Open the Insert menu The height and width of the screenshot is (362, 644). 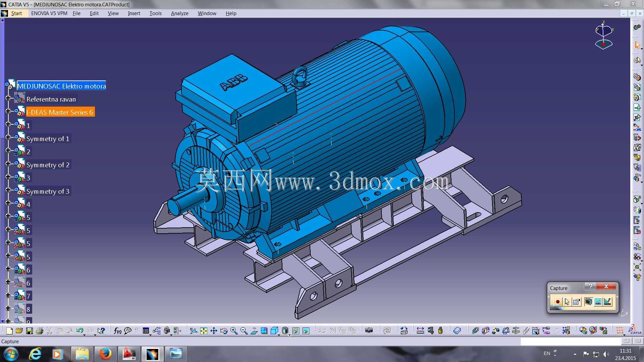click(134, 13)
